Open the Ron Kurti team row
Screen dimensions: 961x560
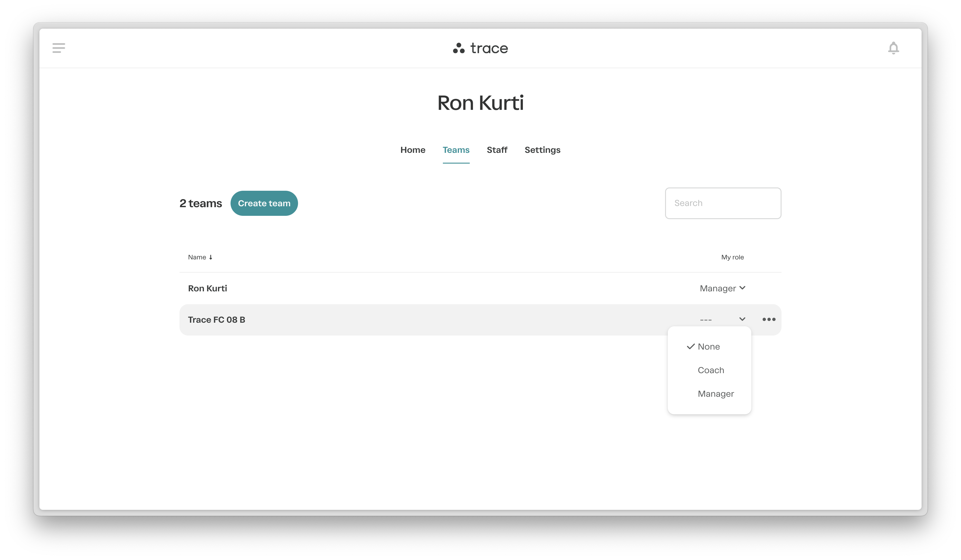480,288
